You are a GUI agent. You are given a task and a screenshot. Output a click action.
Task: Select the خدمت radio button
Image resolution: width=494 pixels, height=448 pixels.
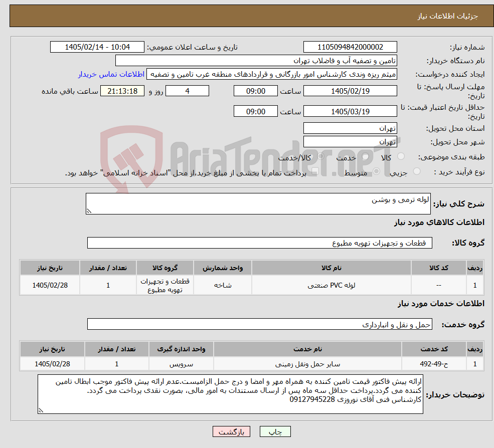click(x=366, y=156)
